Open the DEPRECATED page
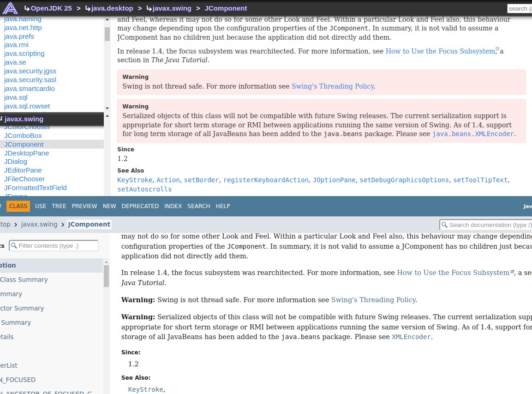This screenshot has height=394, width=532. pyautogui.click(x=140, y=206)
